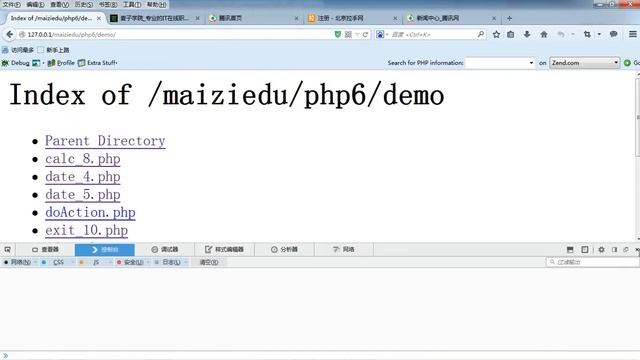Toggle the 网络(N) console filter
Viewport: 640px width, 360px height.
point(18,262)
